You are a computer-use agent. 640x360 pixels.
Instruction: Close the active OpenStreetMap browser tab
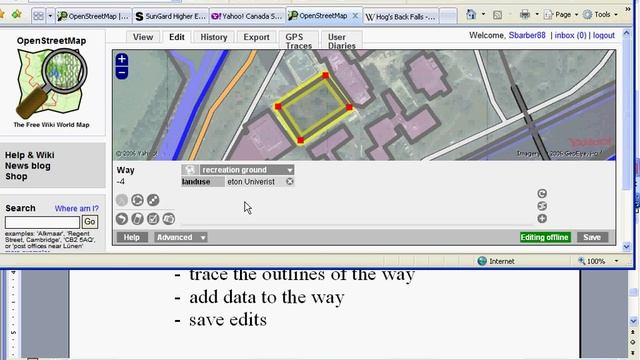coord(355,16)
